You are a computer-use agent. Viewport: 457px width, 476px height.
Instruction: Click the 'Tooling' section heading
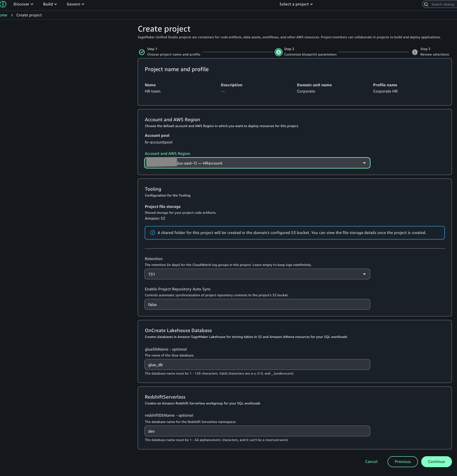click(x=153, y=189)
